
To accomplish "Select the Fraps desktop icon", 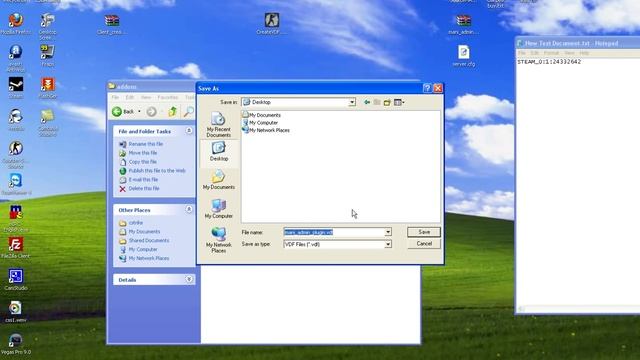I will click(47, 56).
